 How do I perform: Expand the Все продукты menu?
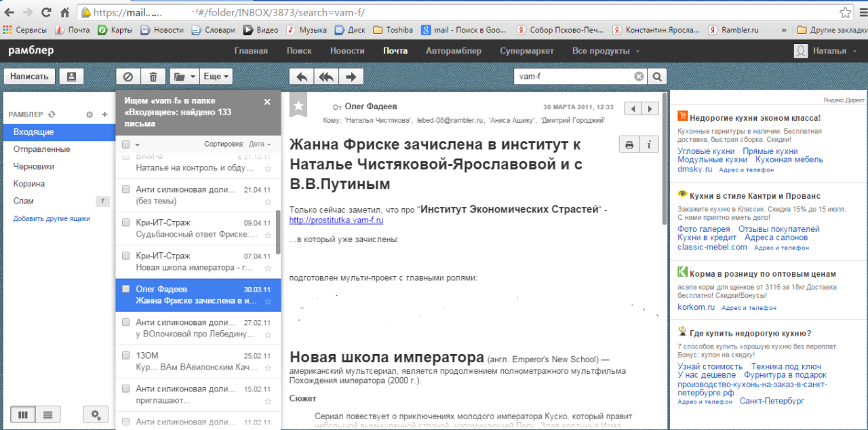coord(606,51)
